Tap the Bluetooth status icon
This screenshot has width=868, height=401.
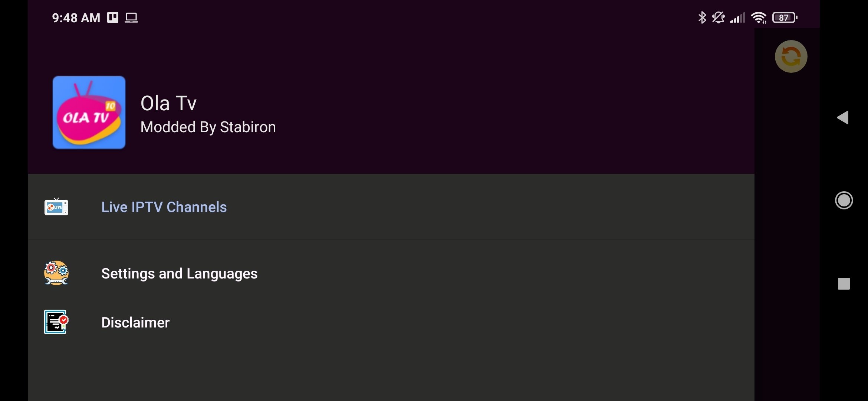tap(702, 17)
